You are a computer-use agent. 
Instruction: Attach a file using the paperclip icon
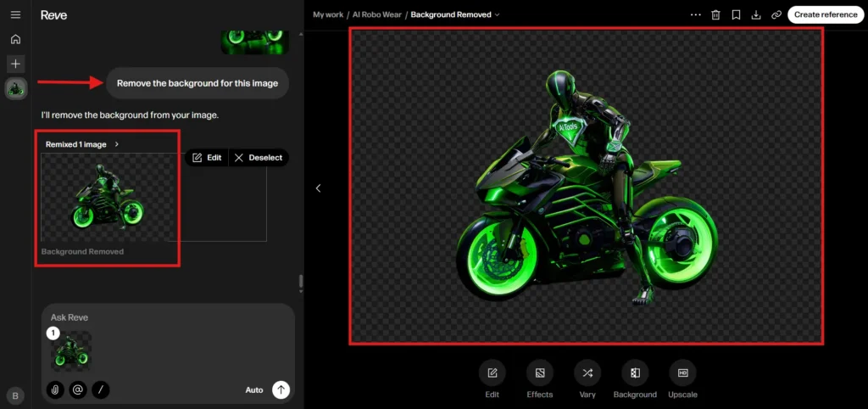(x=57, y=389)
